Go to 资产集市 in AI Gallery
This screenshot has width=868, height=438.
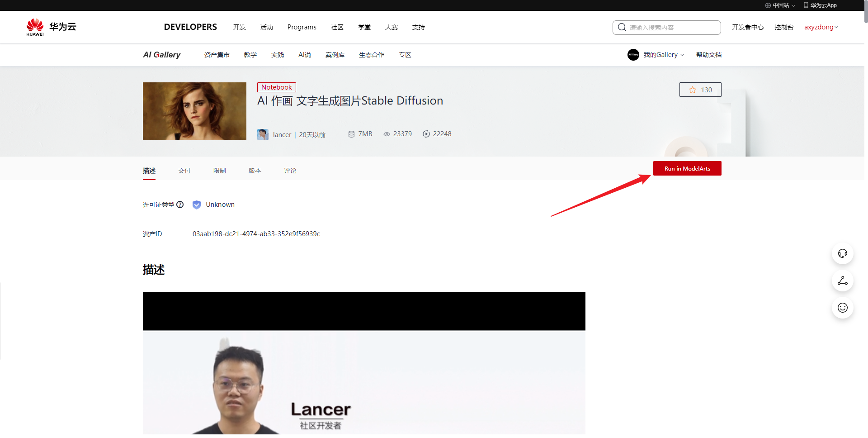point(217,55)
